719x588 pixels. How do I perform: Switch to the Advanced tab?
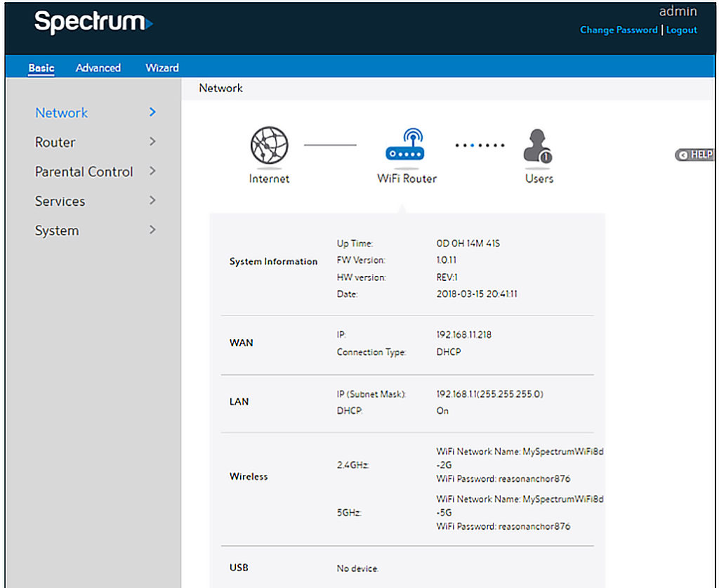tap(98, 67)
